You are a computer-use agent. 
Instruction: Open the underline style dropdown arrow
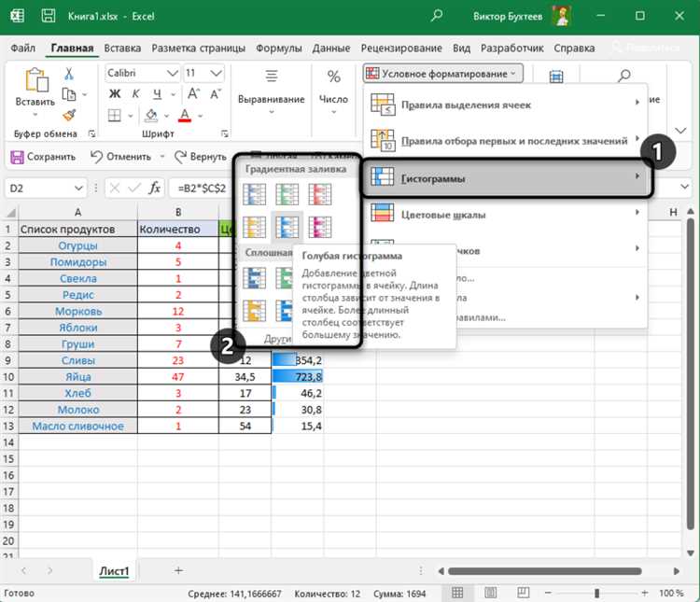174,94
